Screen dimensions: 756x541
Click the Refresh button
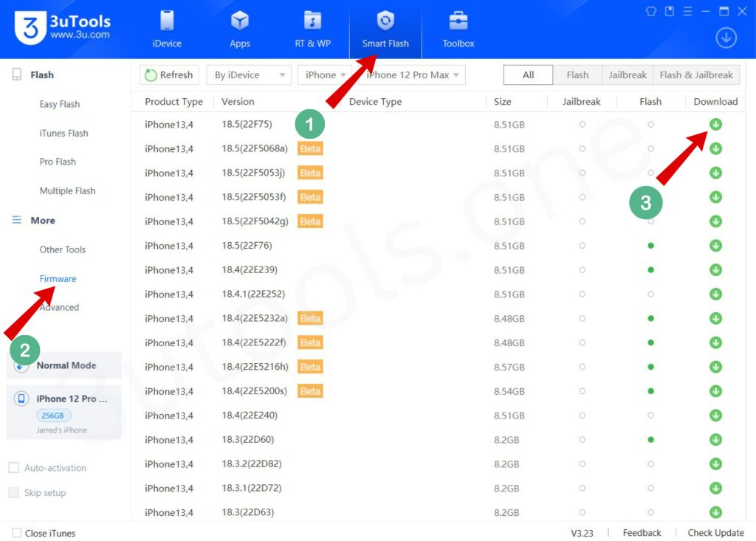169,75
